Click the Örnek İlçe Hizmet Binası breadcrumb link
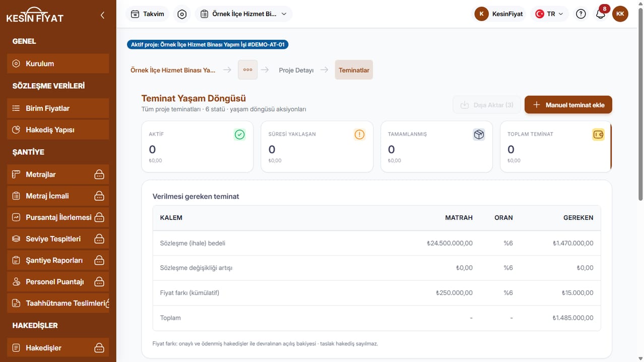The height and width of the screenshot is (362, 644). click(x=173, y=70)
